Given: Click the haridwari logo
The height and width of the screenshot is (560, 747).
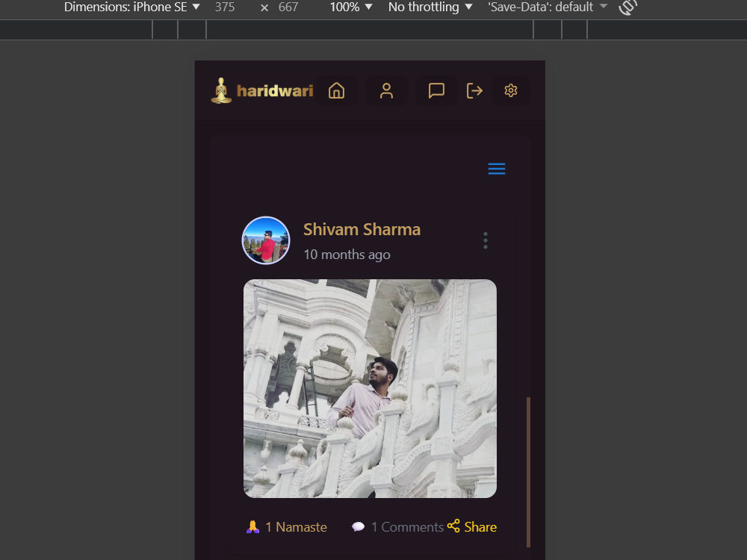Looking at the screenshot, I should 262,90.
